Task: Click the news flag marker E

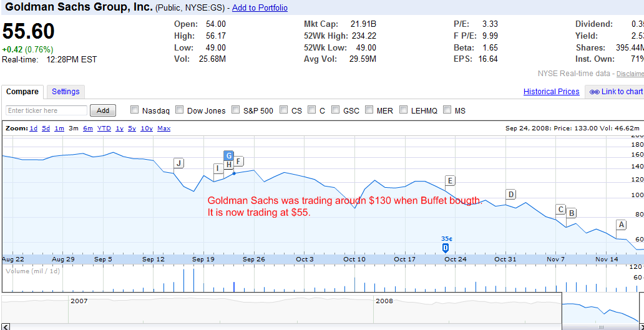Action: [x=450, y=180]
